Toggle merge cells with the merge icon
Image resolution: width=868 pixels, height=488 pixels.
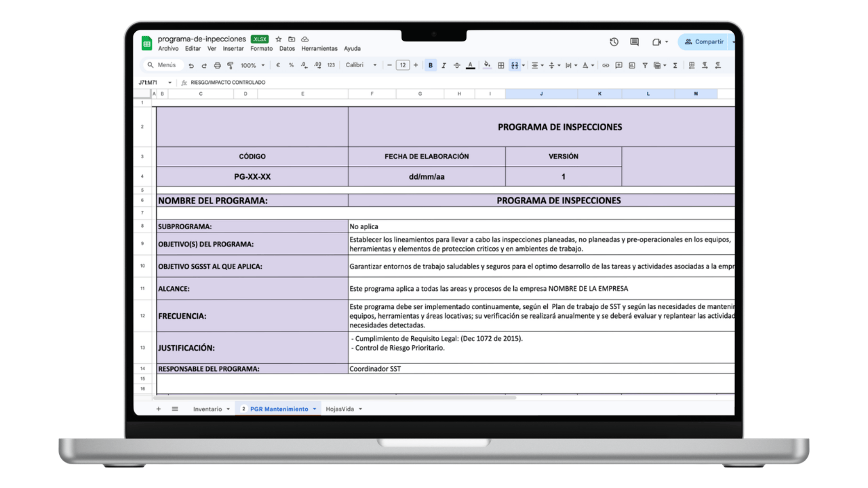[515, 65]
